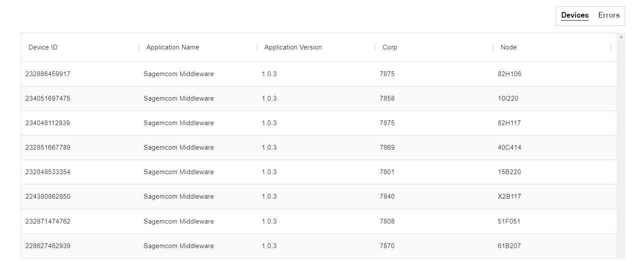Click Device ID 234048112839 cell
The width and height of the screenshot is (644, 261).
pyautogui.click(x=48, y=123)
